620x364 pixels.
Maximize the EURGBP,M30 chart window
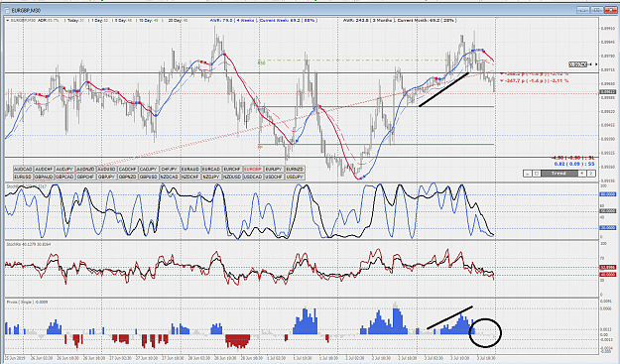click(597, 10)
